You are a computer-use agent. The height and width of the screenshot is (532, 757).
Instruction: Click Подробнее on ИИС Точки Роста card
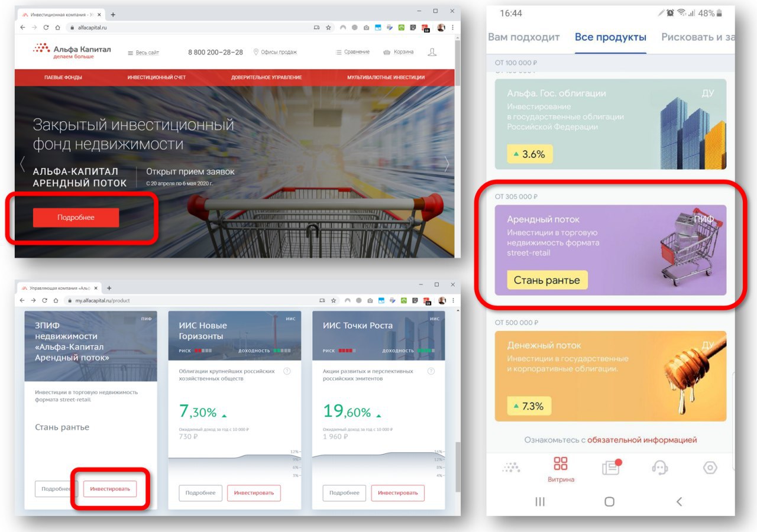click(345, 493)
